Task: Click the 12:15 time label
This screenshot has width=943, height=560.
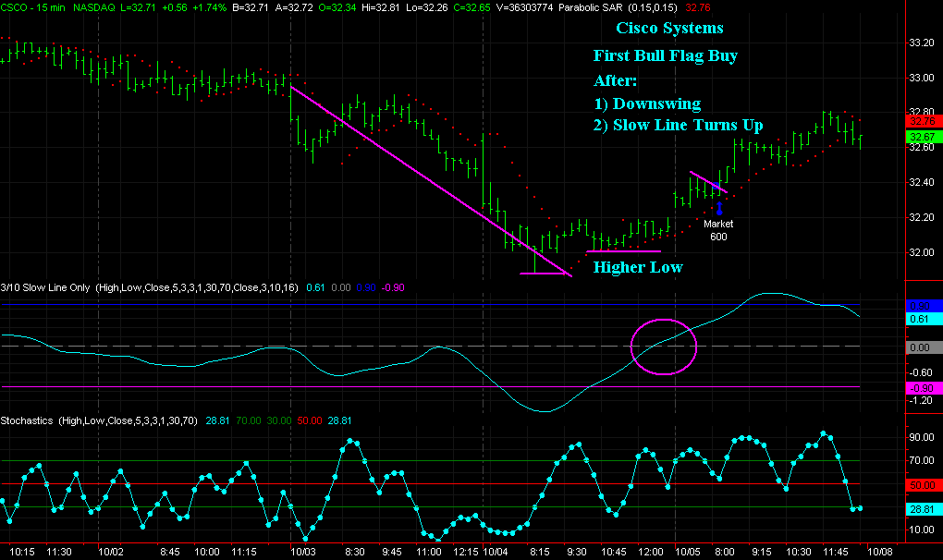Action: [466, 552]
